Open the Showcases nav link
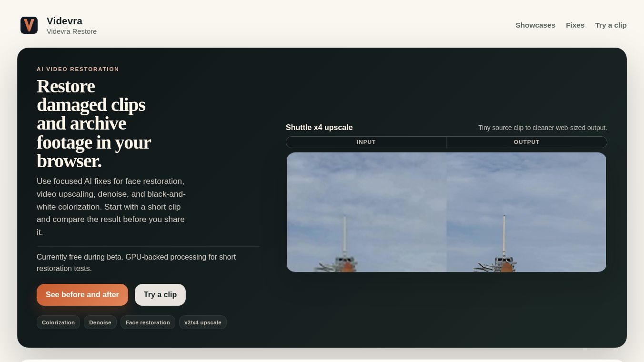Viewport: 644px width, 362px height. tap(535, 25)
